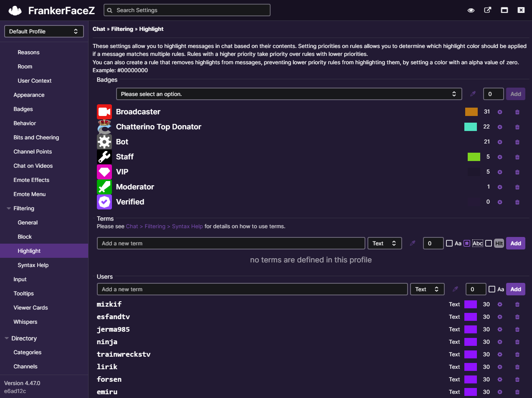
Task: Open the Default Profile dropdown
Action: pyautogui.click(x=44, y=31)
